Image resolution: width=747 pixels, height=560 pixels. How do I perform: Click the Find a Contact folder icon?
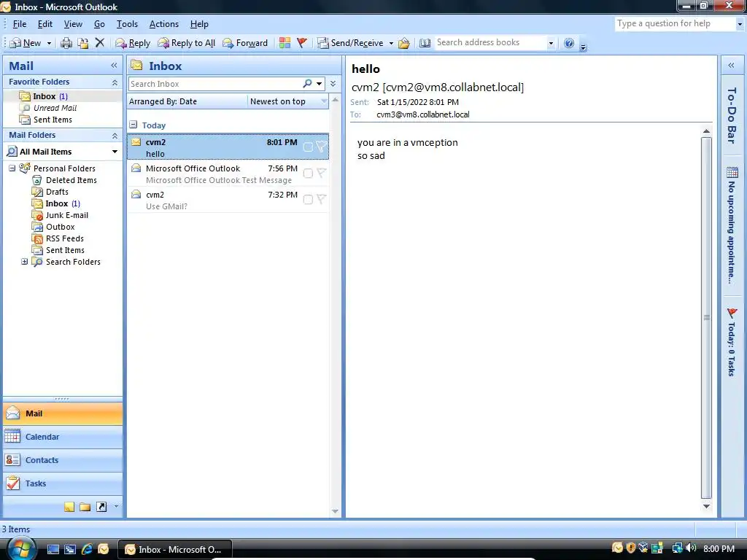pyautogui.click(x=404, y=43)
